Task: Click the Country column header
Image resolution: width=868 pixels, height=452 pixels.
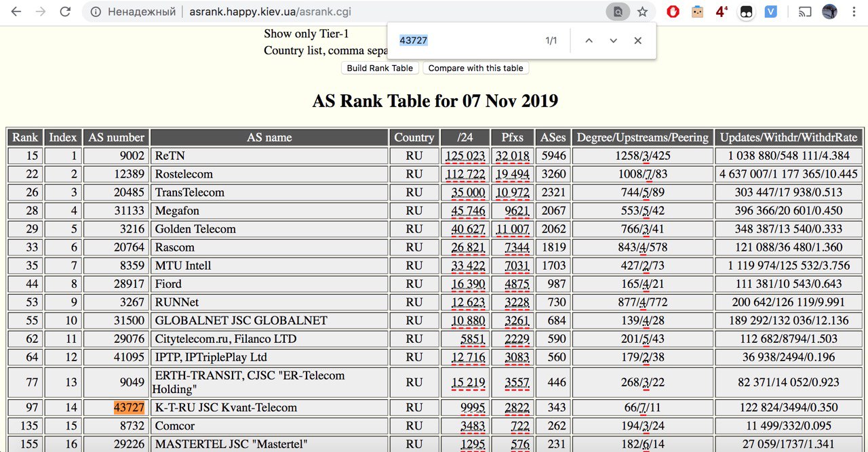Action: click(x=414, y=137)
